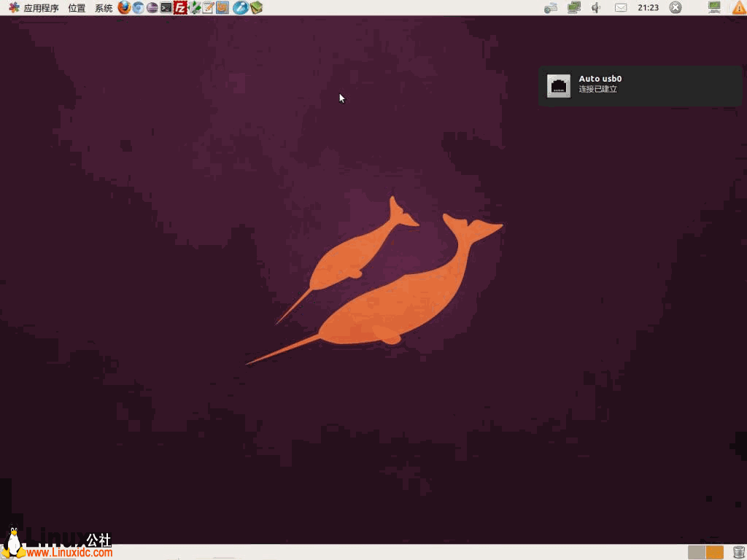Viewport: 747px width, 560px height.
Task: Click the 21:23 clock to show calendar
Action: tap(648, 8)
